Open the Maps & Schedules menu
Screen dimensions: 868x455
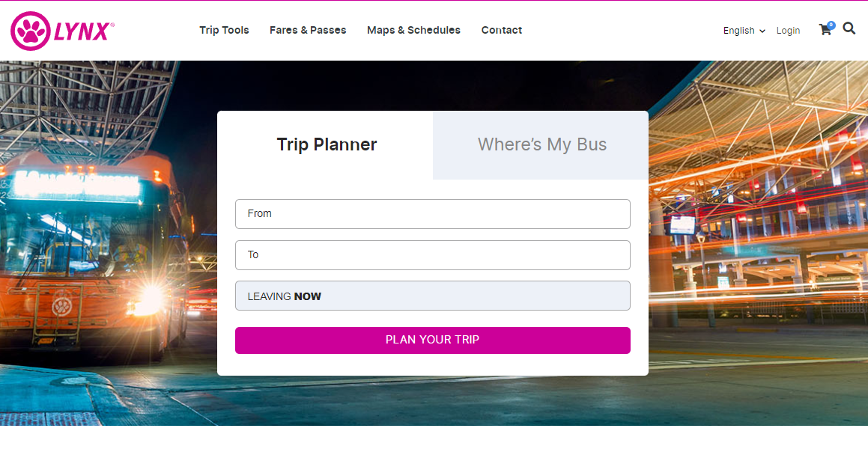pyautogui.click(x=413, y=31)
